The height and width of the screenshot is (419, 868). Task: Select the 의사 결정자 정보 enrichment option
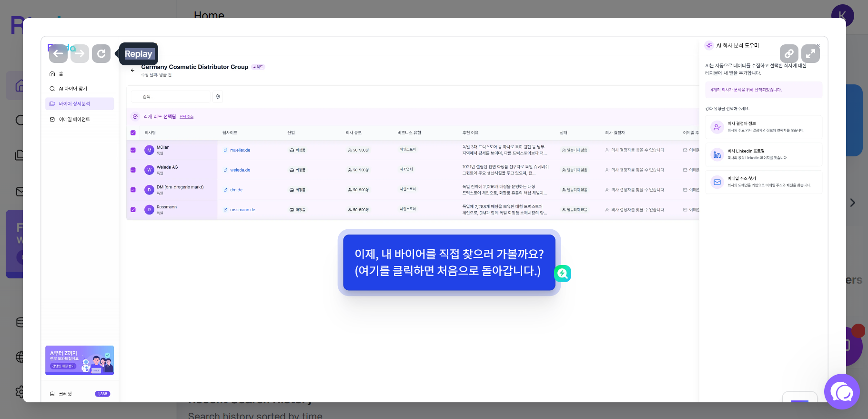[x=764, y=127]
